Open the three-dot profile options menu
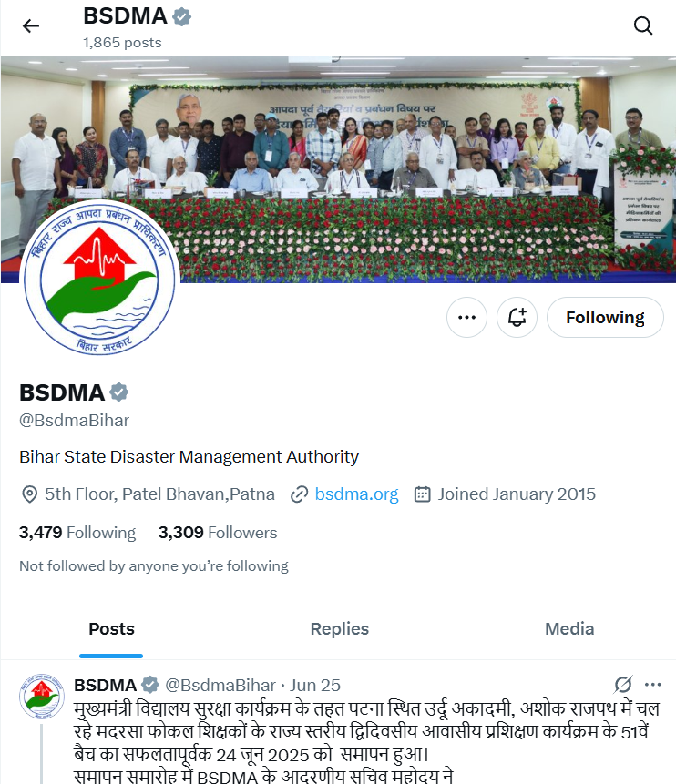 pos(466,318)
